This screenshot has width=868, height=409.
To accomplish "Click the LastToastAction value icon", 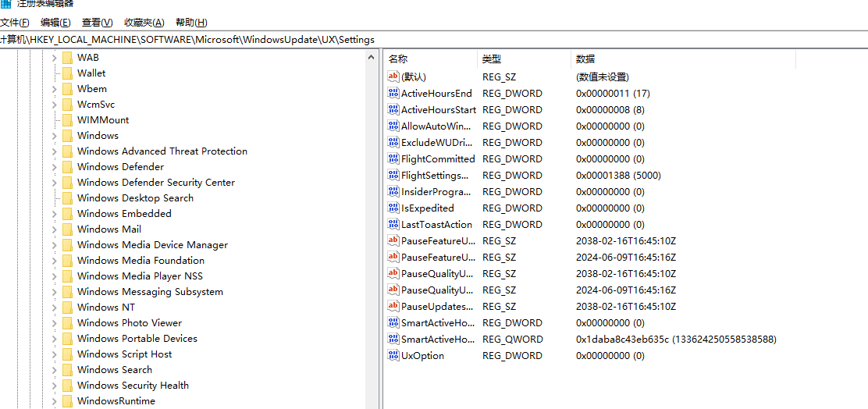I will 393,224.
